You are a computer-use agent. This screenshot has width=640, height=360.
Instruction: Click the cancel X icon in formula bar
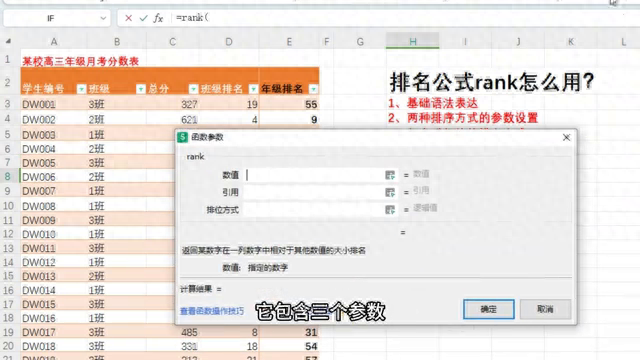128,18
